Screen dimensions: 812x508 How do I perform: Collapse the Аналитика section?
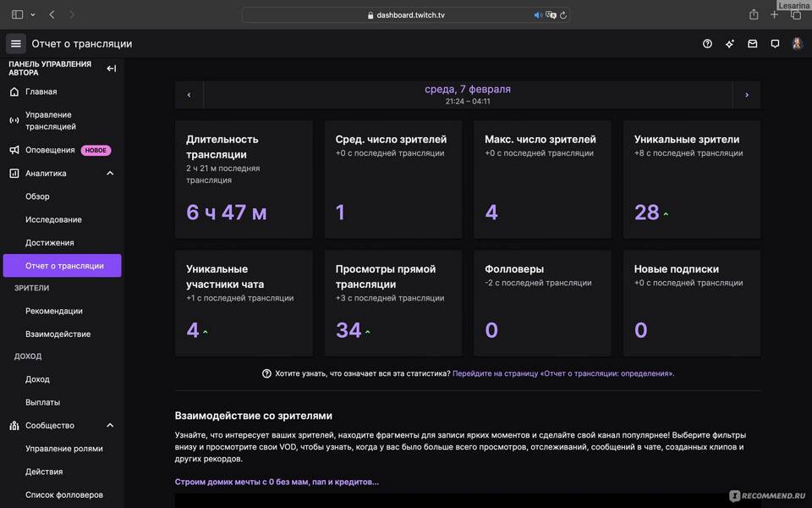click(110, 174)
